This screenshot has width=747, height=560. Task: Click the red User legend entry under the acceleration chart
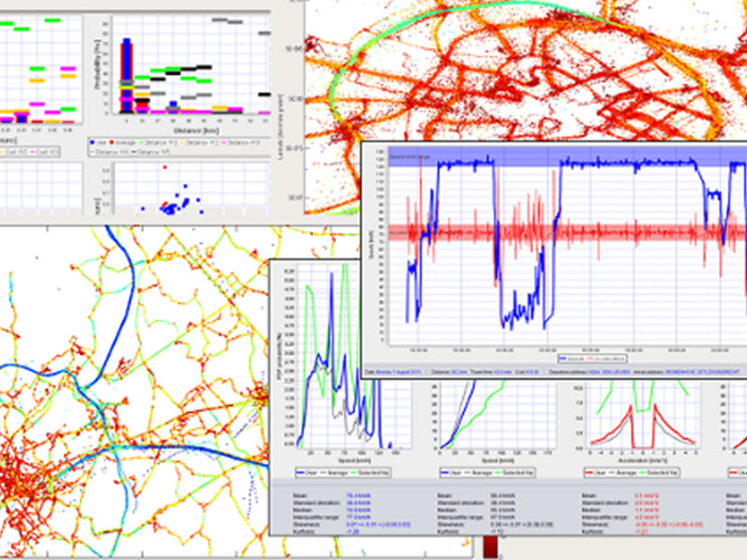click(595, 473)
